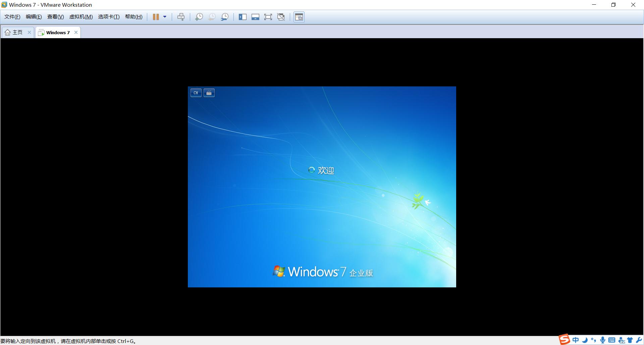Viewport: 644px width, 345px height.
Task: Toggle Chinese punctuation mode icon
Action: pyautogui.click(x=593, y=340)
